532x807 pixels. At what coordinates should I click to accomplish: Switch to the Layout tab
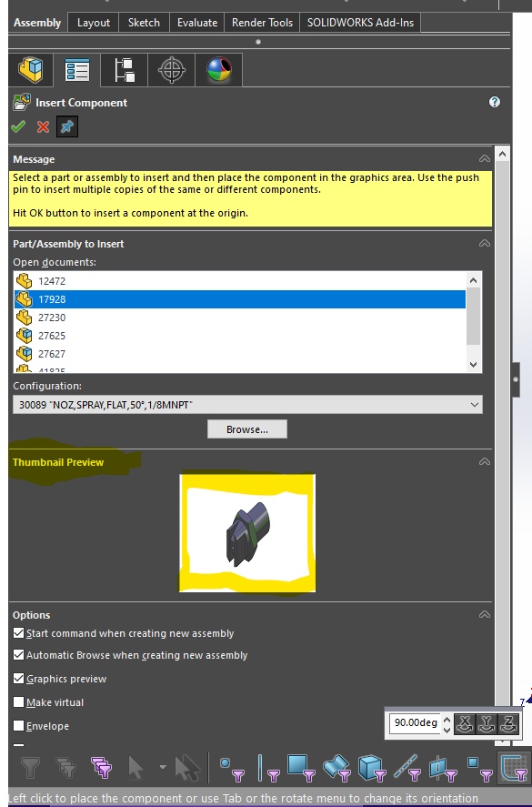[93, 23]
